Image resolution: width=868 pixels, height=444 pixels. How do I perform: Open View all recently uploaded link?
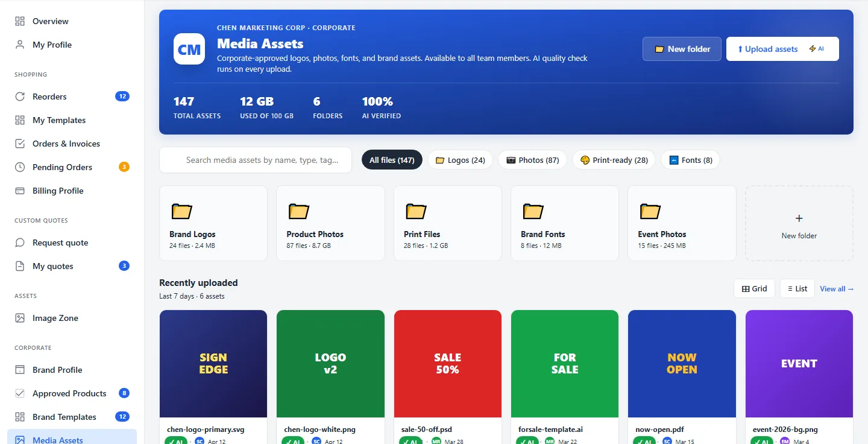coord(837,289)
